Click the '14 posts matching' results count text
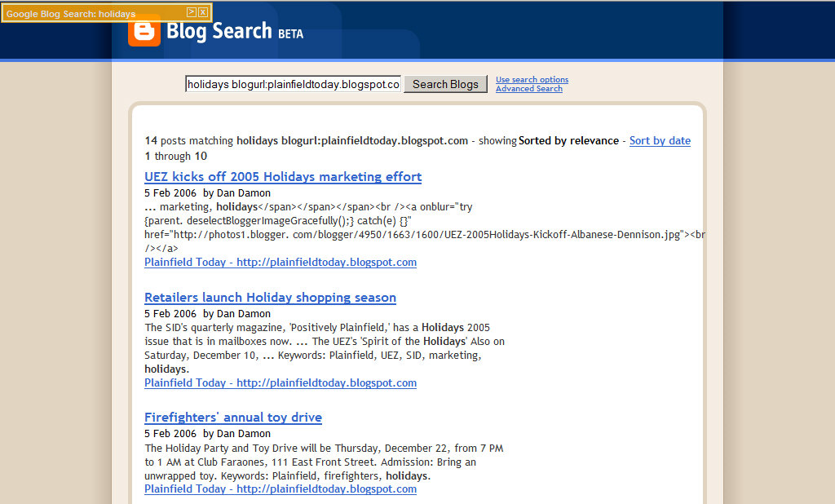 [x=188, y=140]
